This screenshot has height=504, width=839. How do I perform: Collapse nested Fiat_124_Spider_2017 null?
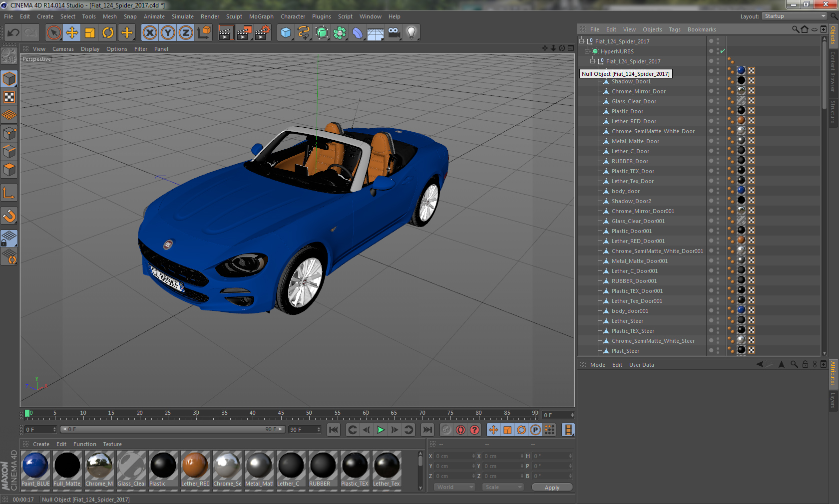tap(593, 61)
